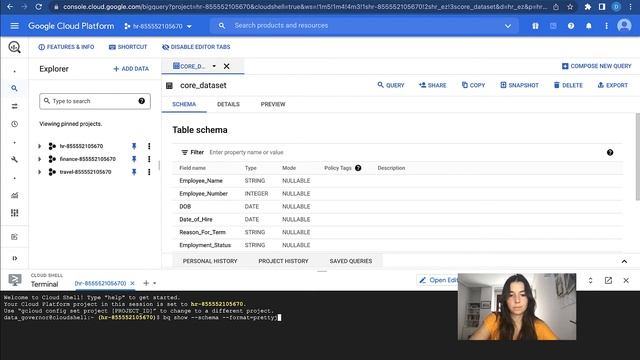Click the SNAPSHOT table action
This screenshot has width=640, height=360.
pyautogui.click(x=519, y=85)
